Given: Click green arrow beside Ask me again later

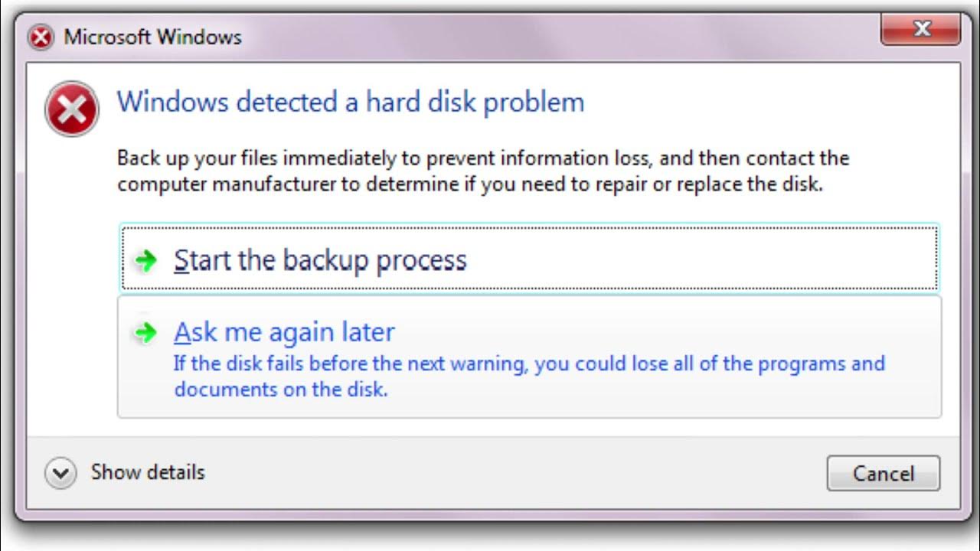Looking at the screenshot, I should 145,332.
